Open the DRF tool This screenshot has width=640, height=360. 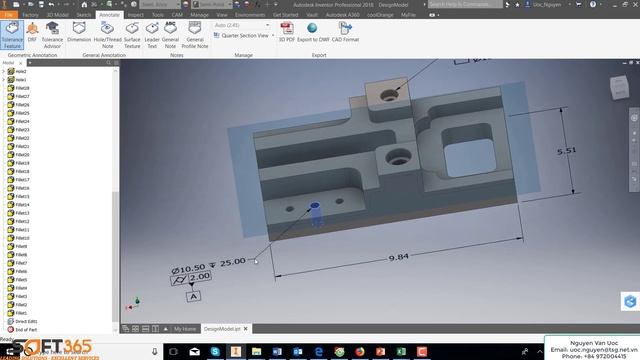[x=32, y=32]
